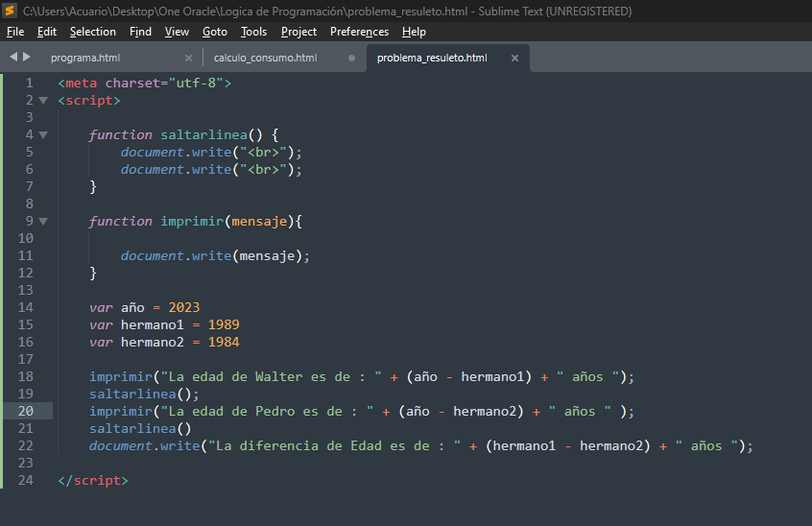Click document.write(mensaje) on line 11
The height and width of the screenshot is (526, 812).
(215, 256)
